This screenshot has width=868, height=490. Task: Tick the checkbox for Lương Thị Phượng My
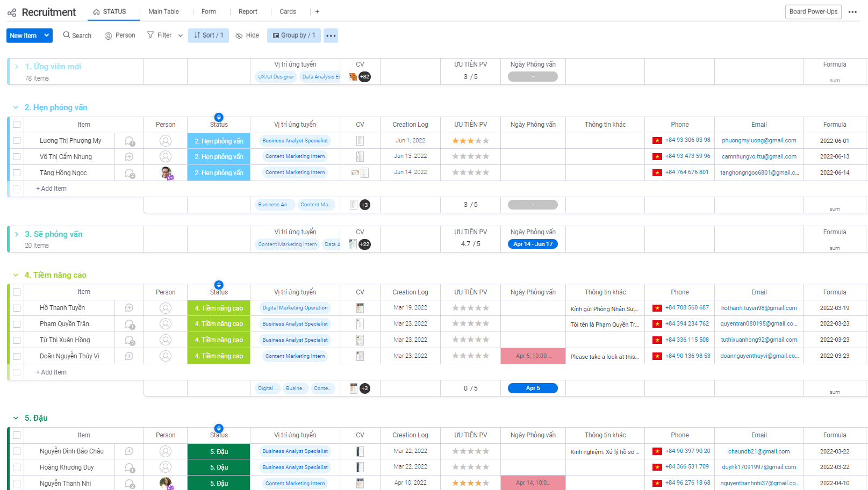point(17,141)
